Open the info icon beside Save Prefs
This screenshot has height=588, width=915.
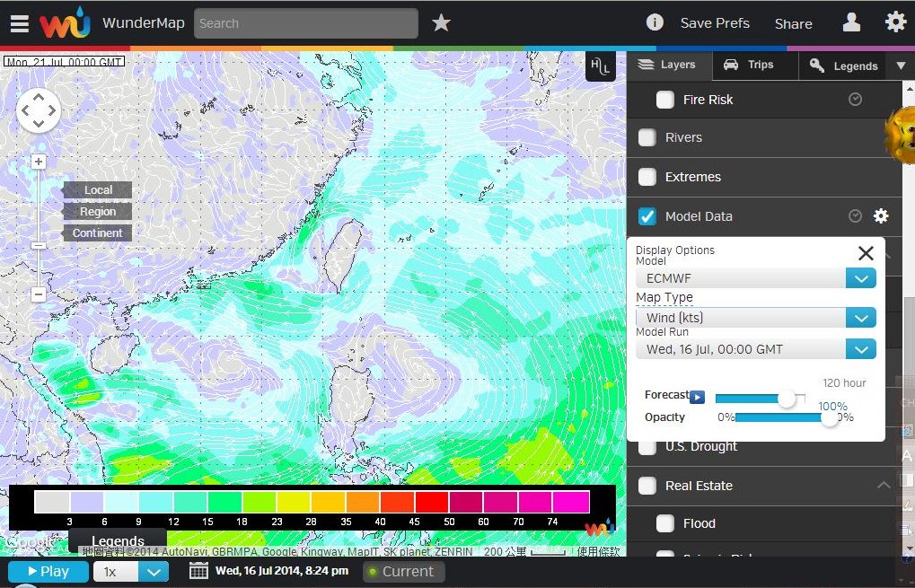pos(655,22)
